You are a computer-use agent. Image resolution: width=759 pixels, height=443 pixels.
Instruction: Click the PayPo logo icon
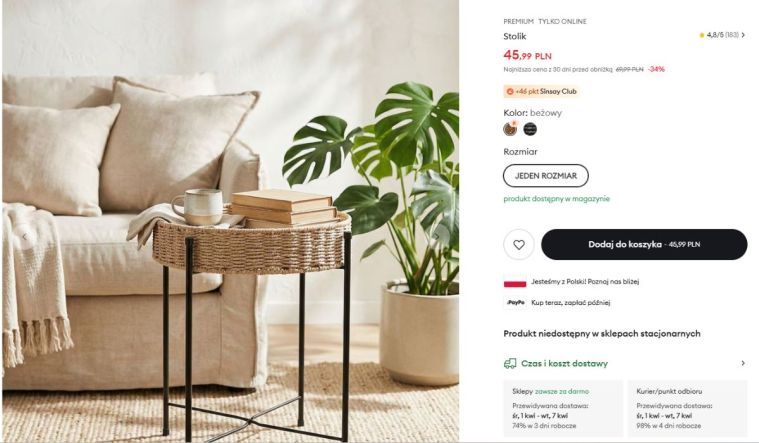coord(516,303)
